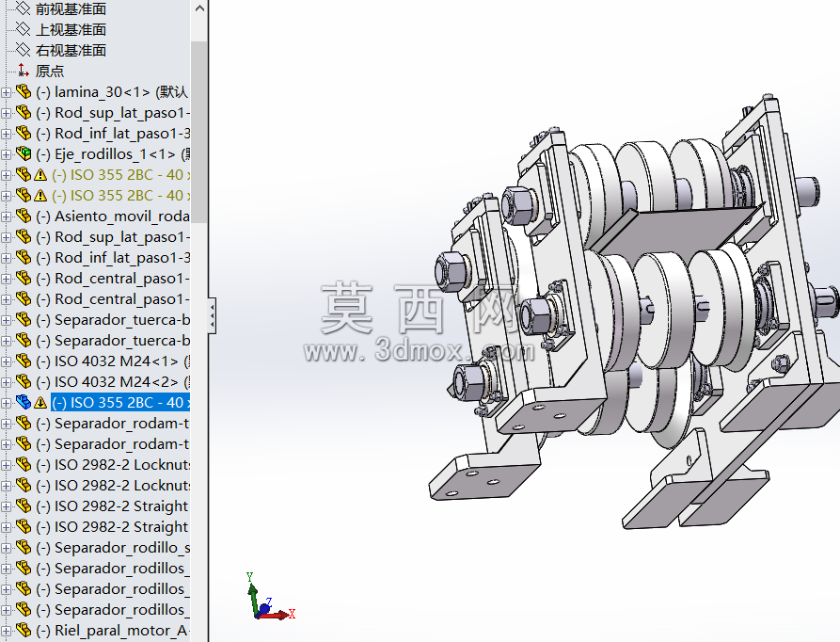Image resolution: width=840 pixels, height=642 pixels.
Task: Select the 上视基准面 plane icon
Action: (x=23, y=29)
